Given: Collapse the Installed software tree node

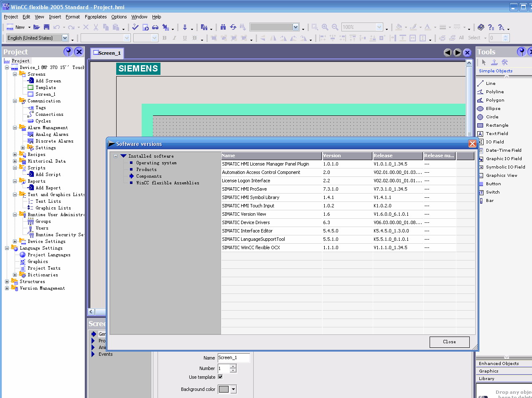Looking at the screenshot, I should 116,156.
